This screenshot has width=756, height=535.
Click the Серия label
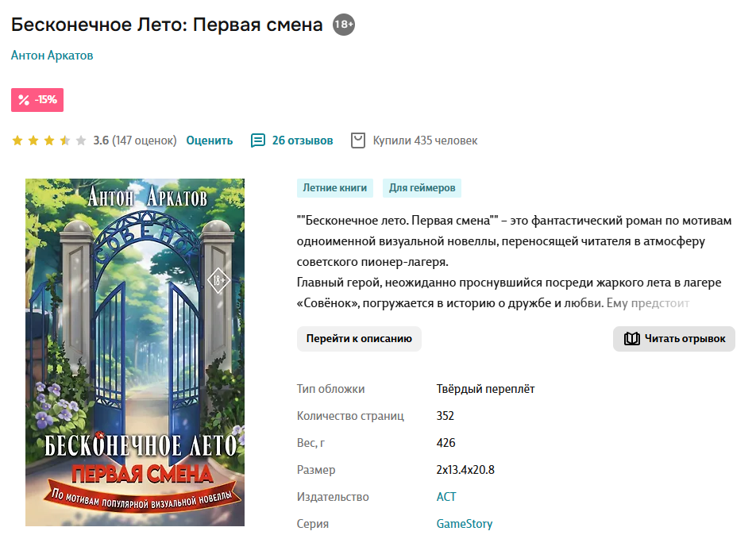(x=312, y=523)
